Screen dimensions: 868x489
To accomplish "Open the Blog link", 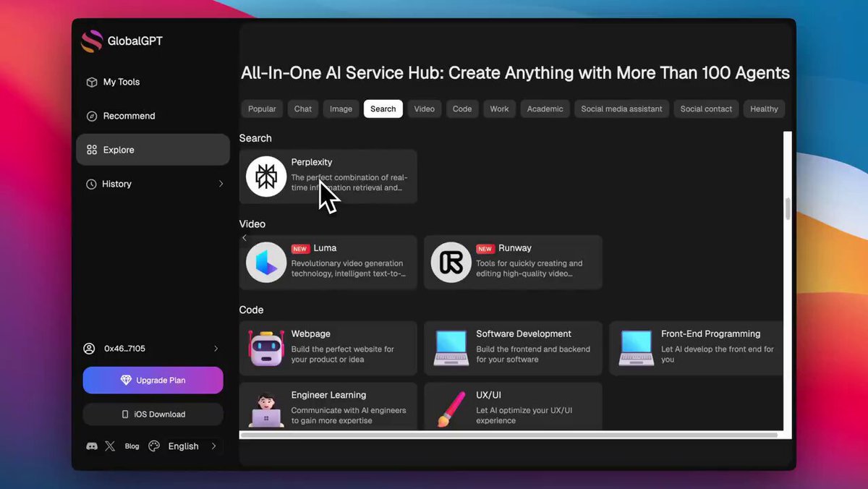I will coord(132,446).
